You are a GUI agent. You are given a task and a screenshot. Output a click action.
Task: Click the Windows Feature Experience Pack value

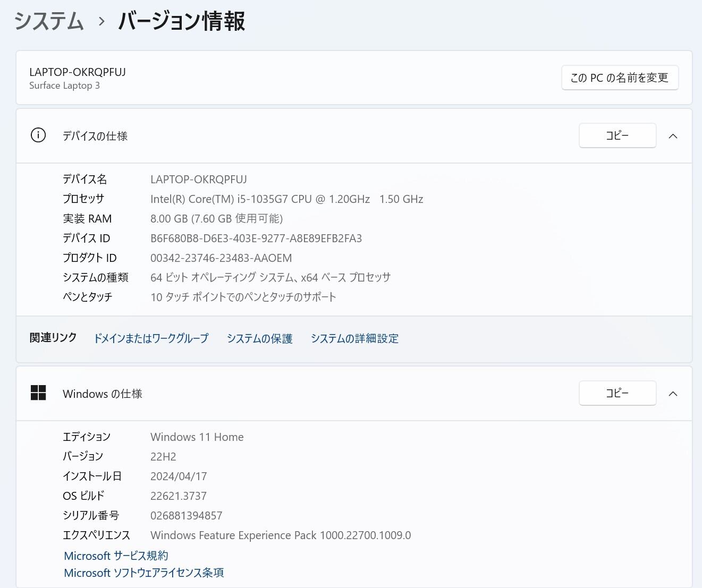pos(281,535)
